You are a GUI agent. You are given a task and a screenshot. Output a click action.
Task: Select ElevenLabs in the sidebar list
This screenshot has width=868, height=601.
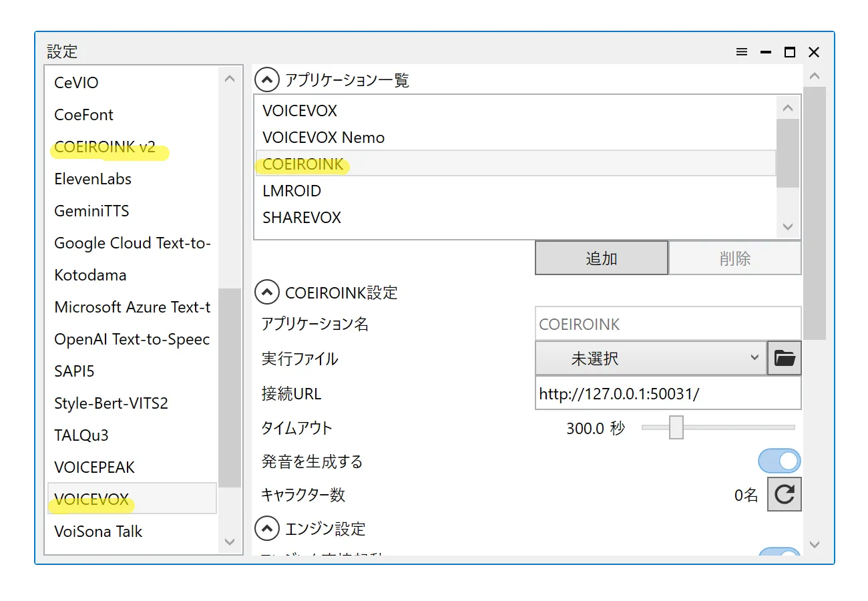click(x=132, y=179)
